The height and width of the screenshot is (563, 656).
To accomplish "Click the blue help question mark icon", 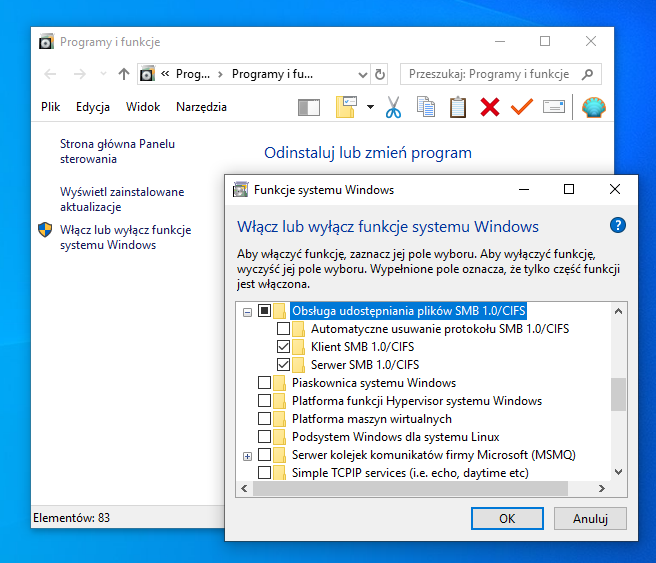I will pyautogui.click(x=618, y=225).
